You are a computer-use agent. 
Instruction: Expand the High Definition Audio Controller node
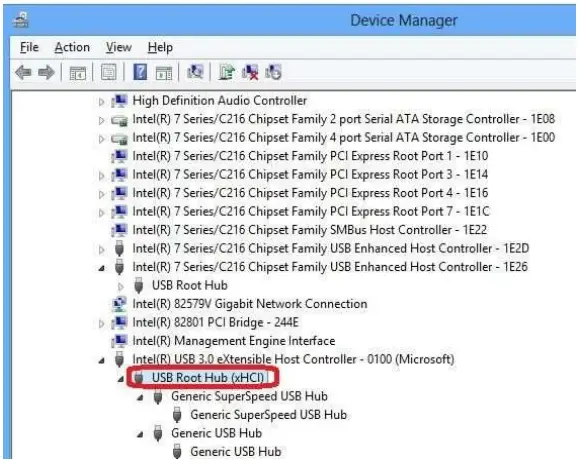[101, 101]
